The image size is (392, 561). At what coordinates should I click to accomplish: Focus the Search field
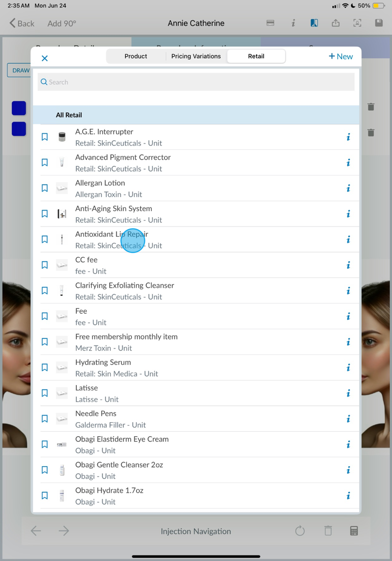coord(196,82)
